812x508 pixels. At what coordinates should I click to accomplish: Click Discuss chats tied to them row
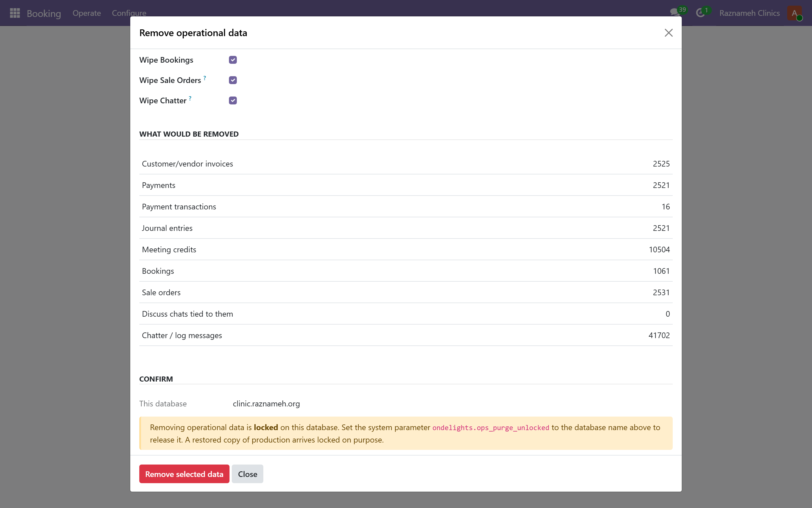tap(406, 314)
